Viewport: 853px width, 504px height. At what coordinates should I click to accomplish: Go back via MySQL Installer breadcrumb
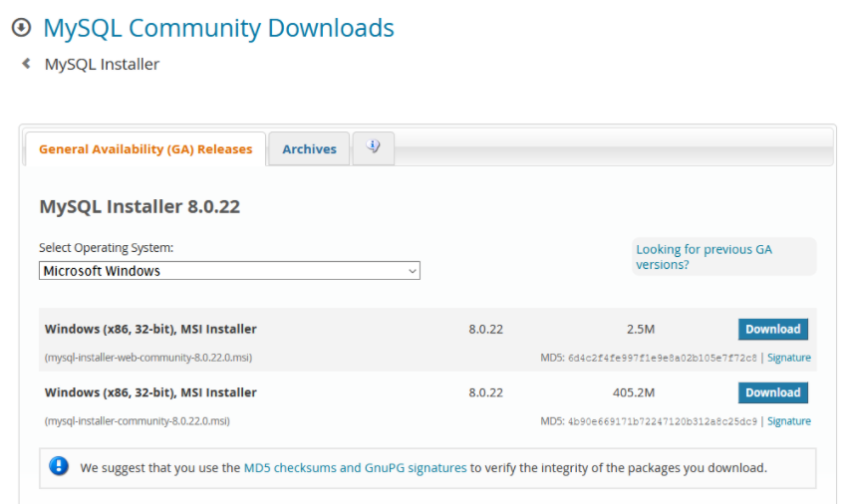[x=103, y=64]
